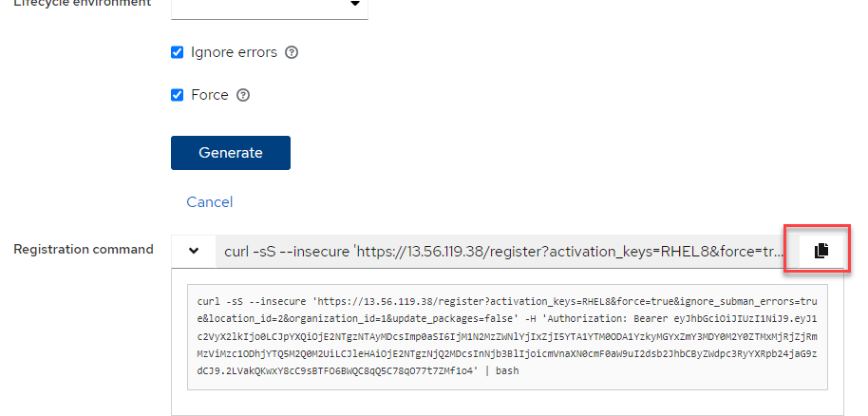Screen dimensions: 868x416
Task: Copy the registration command to clipboard
Action: pos(821,250)
